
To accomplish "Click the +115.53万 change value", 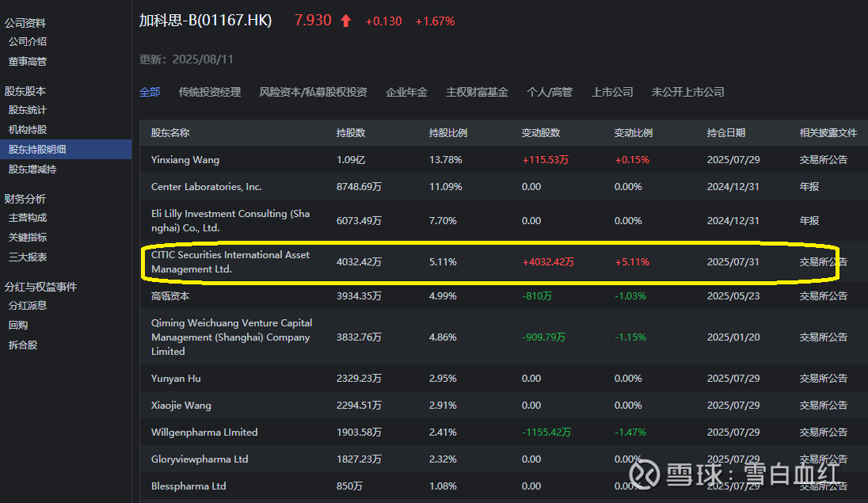I will [x=545, y=159].
